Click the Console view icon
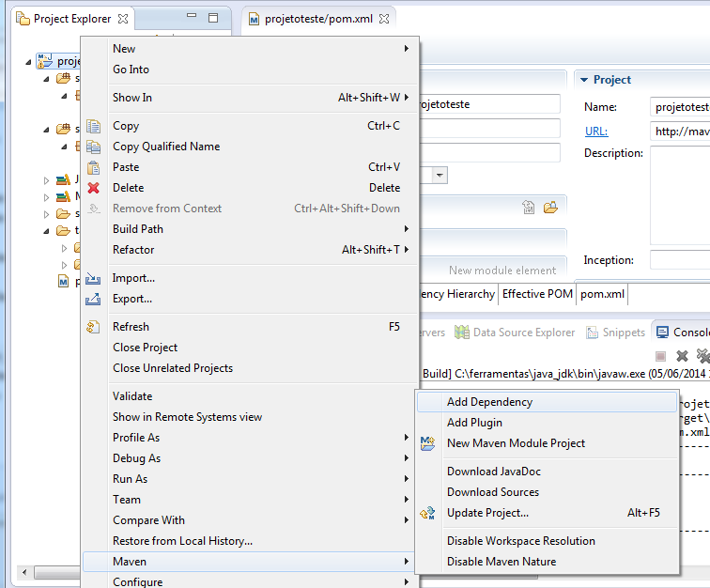 (662, 333)
